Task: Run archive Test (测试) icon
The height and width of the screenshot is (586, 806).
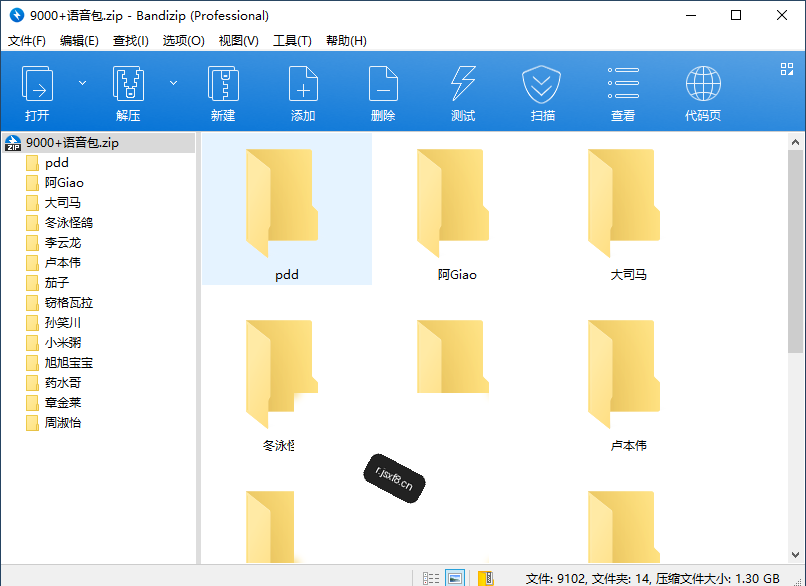Action: 463,84
